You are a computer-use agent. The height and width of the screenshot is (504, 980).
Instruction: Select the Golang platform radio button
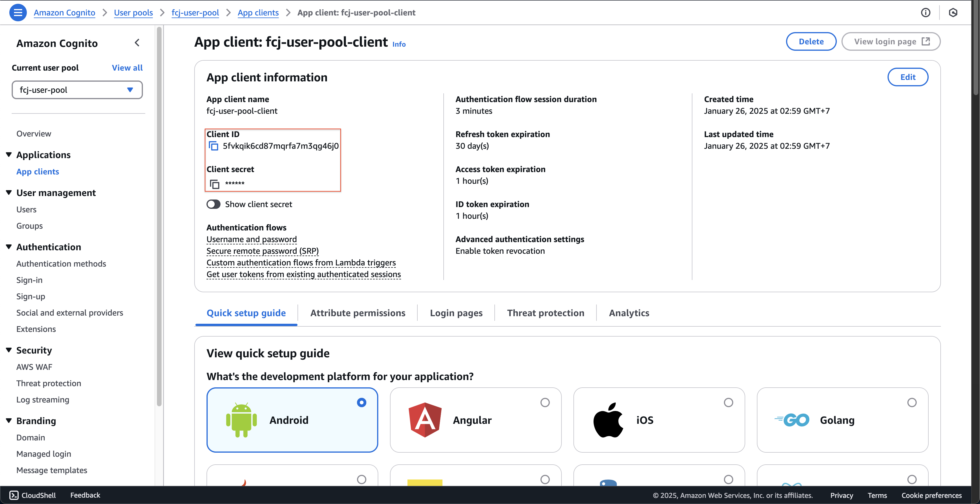click(x=911, y=402)
